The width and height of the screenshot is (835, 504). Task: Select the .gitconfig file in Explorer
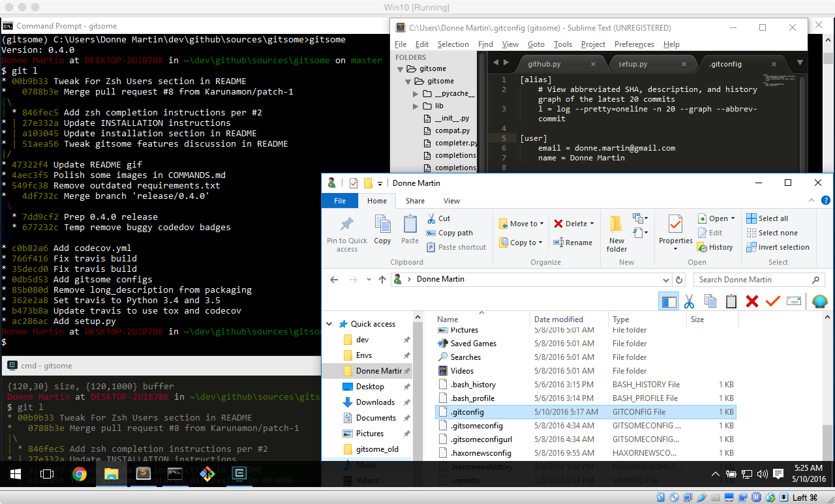tap(585, 412)
